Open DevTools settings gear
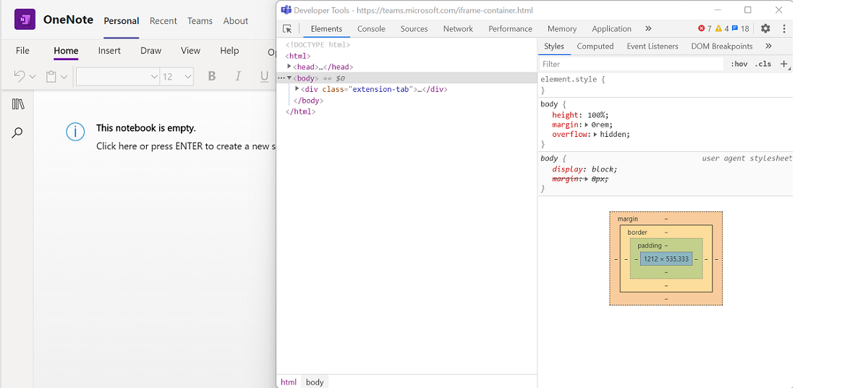 point(765,29)
